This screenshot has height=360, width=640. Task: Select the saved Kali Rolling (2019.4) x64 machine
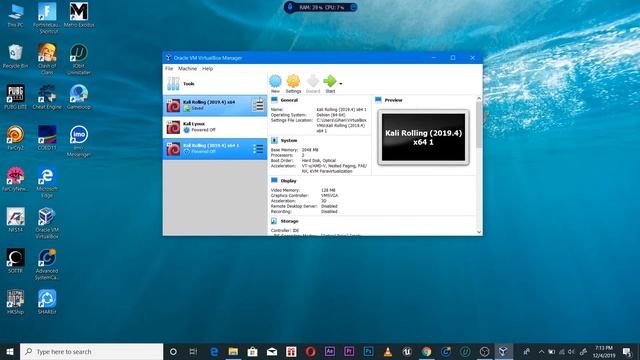coord(215,105)
